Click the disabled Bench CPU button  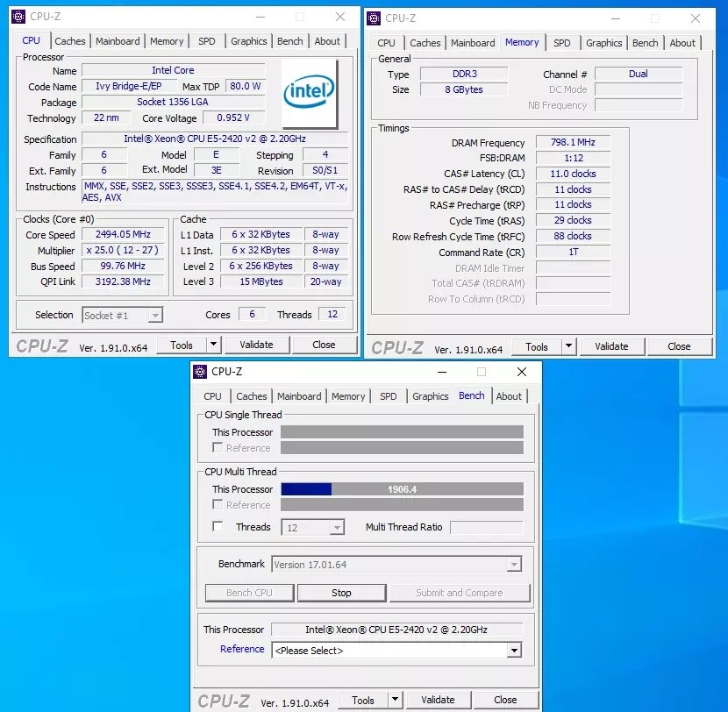point(249,593)
